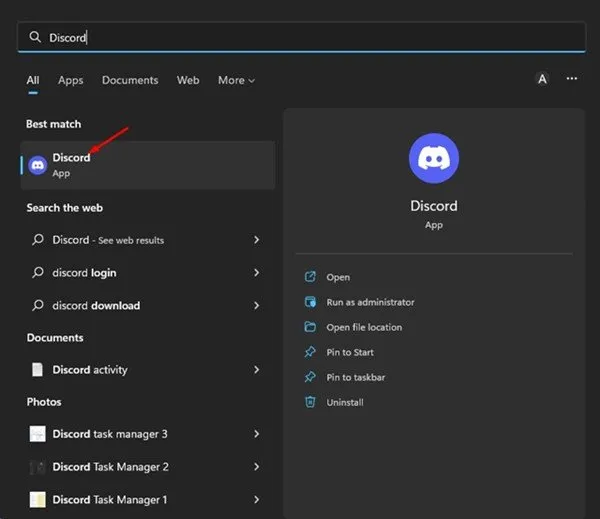Open the three-dot options menu
The height and width of the screenshot is (519, 600).
(572, 78)
